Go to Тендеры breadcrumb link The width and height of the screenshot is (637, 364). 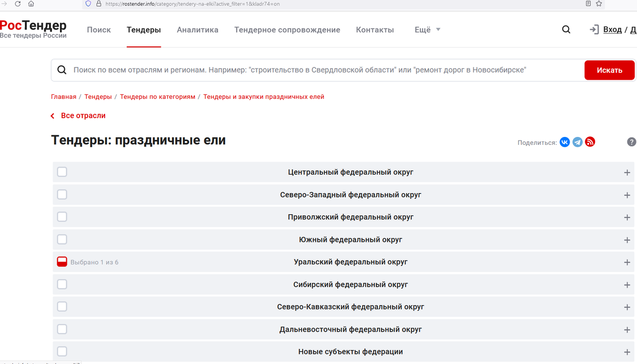tap(98, 97)
